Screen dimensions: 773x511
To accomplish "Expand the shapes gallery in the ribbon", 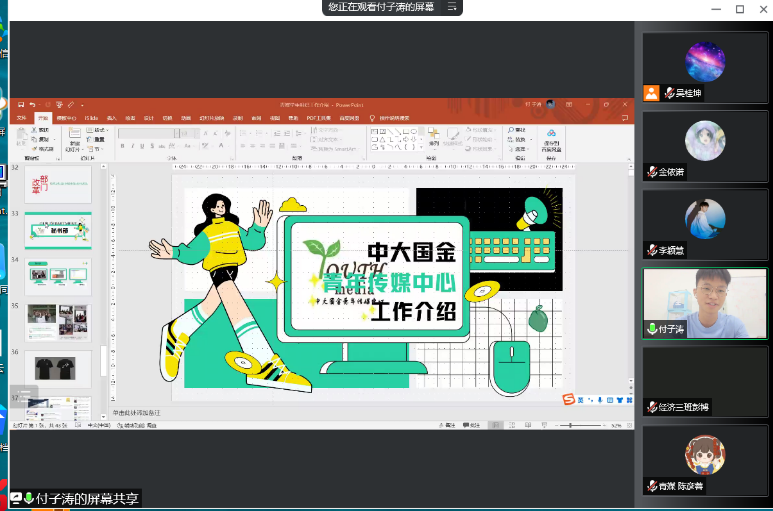I will pyautogui.click(x=422, y=146).
